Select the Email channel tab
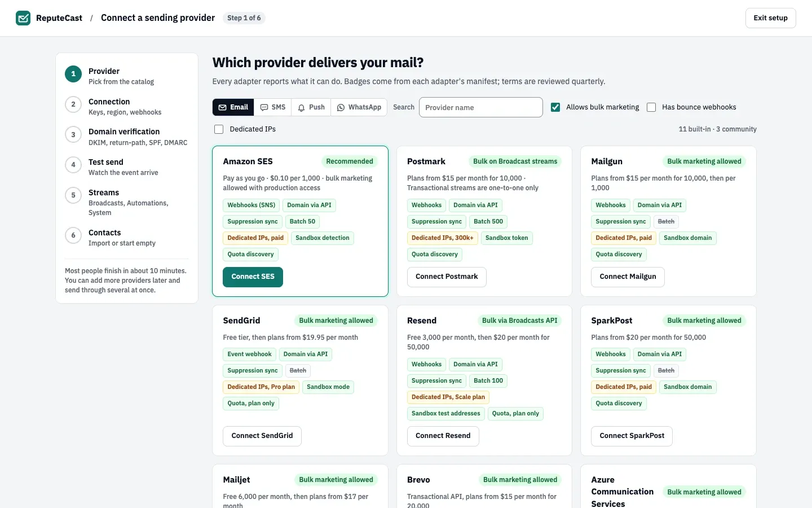 (x=233, y=107)
